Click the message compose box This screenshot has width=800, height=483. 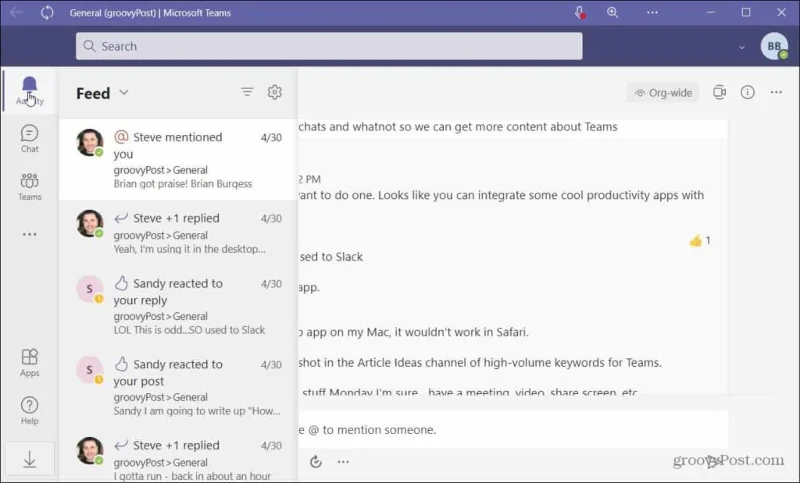513,430
